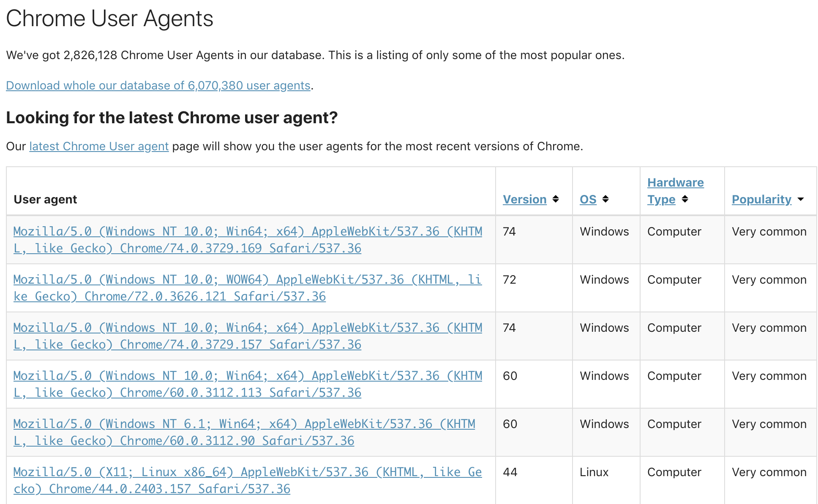The height and width of the screenshot is (504, 818).
Task: Click "Computer" in the Chrome/60.0.3112.113 row
Action: (x=674, y=376)
